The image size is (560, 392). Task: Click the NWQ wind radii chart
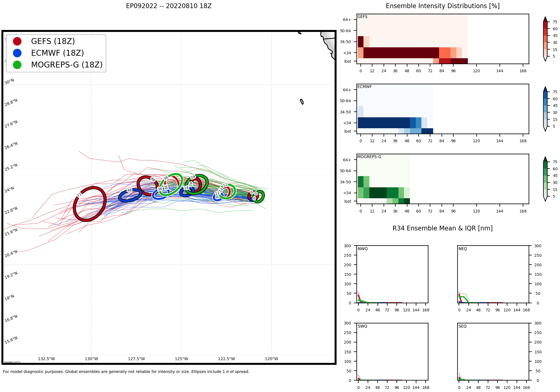coord(392,274)
